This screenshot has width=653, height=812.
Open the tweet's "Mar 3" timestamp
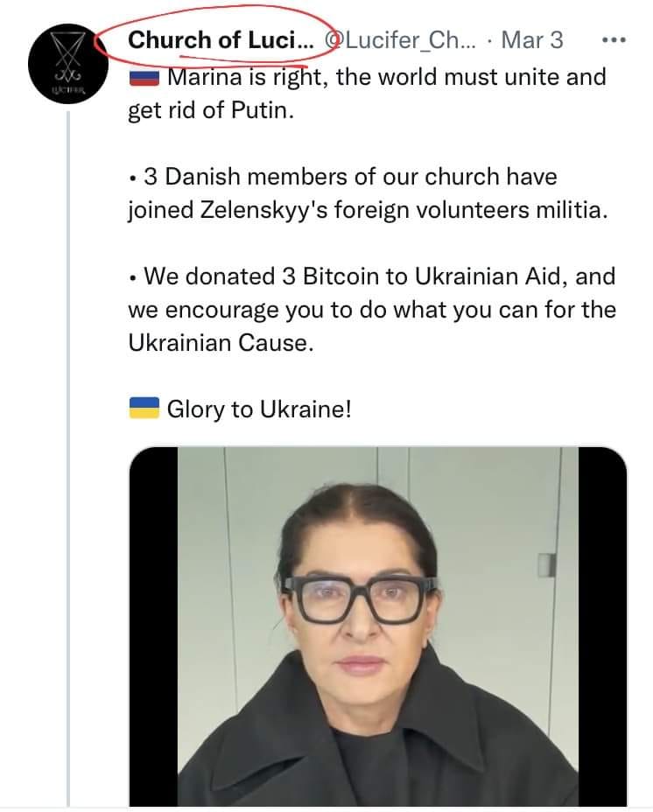[x=531, y=40]
